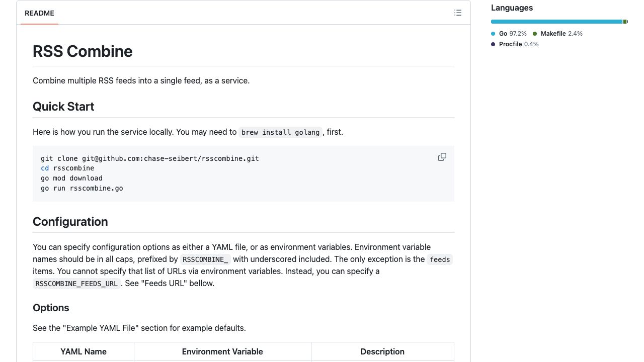Click the Options heading
Viewport: 644px width, 362px height.
51,308
